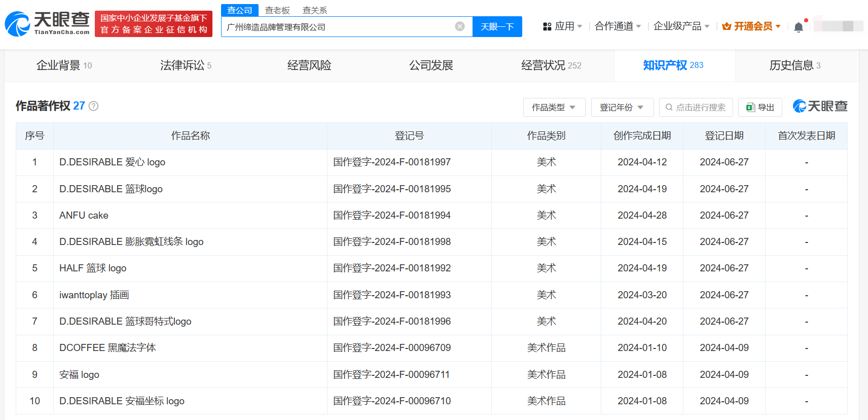868x420 pixels.
Task: Click the 作品著作权 27 section heading
Action: tap(50, 106)
